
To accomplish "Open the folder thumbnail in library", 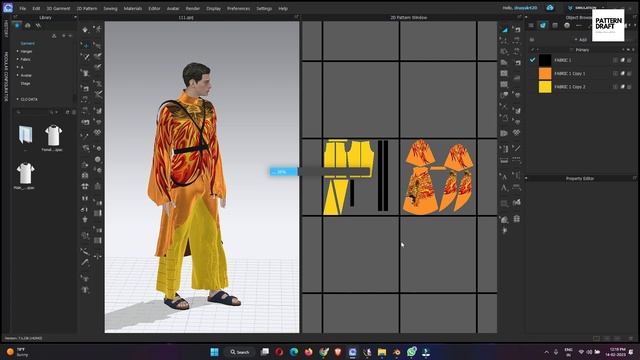I will (x=25, y=134).
